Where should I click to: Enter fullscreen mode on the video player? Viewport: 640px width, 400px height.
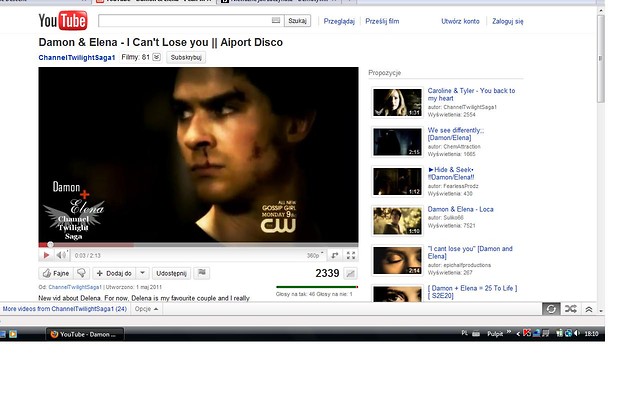[x=351, y=256]
